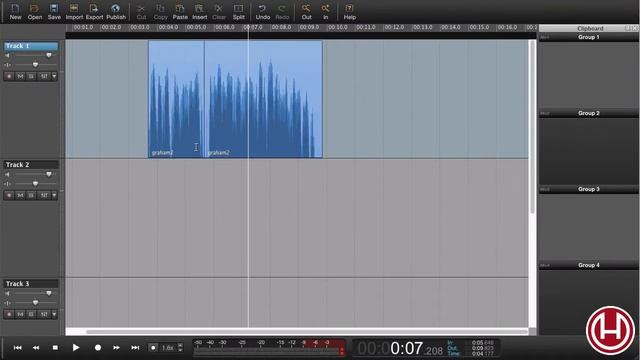
Task: Select the Track 3 name label
Action: pyautogui.click(x=31, y=284)
